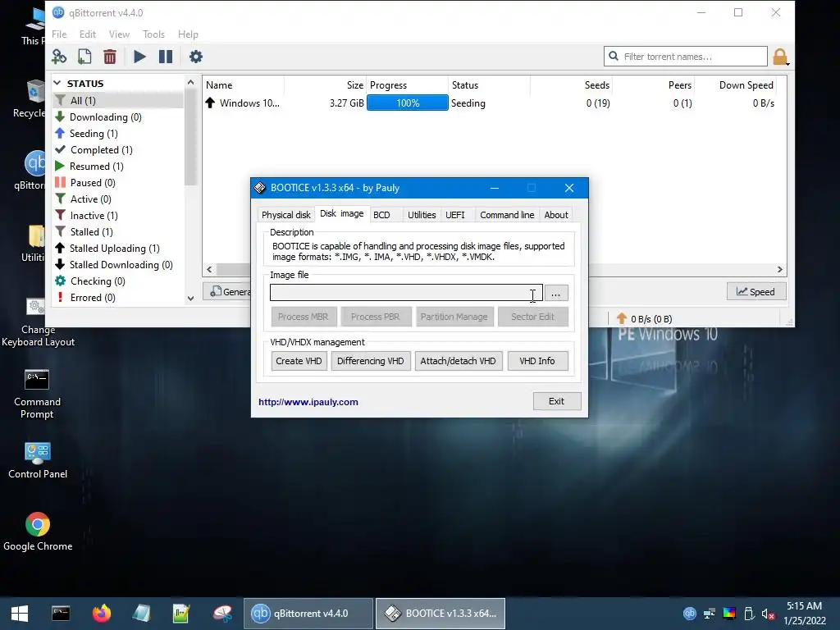Click the Firefox icon on the taskbar
Image resolution: width=840 pixels, height=630 pixels.
point(101,614)
